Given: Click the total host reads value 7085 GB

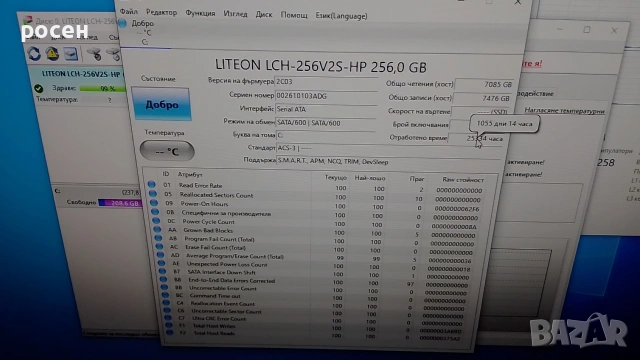Looking at the screenshot, I should point(484,84).
